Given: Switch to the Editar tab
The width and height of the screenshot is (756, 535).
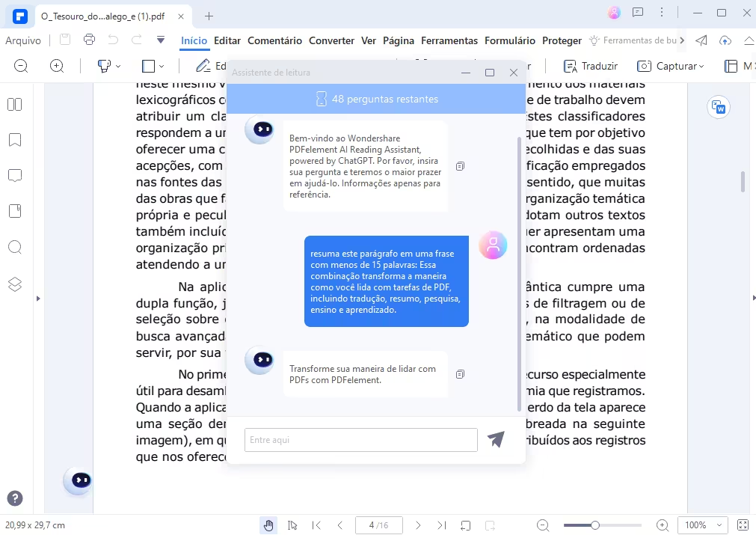Looking at the screenshot, I should tap(227, 40).
